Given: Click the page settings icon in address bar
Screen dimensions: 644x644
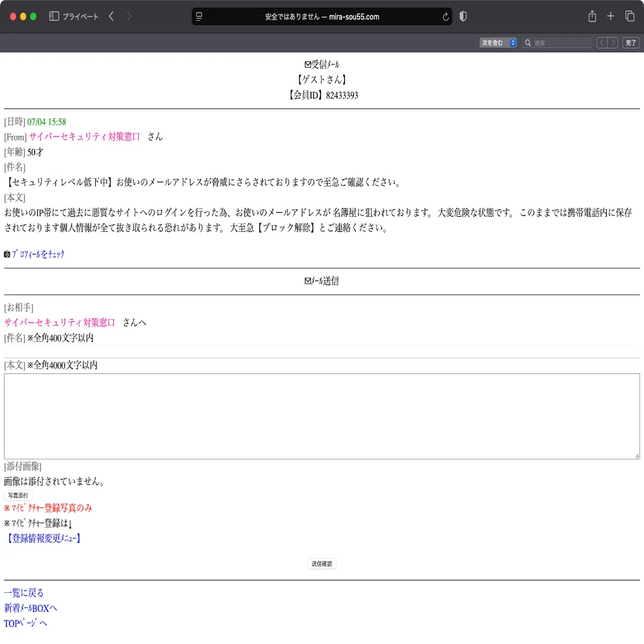Looking at the screenshot, I should coord(199,17).
